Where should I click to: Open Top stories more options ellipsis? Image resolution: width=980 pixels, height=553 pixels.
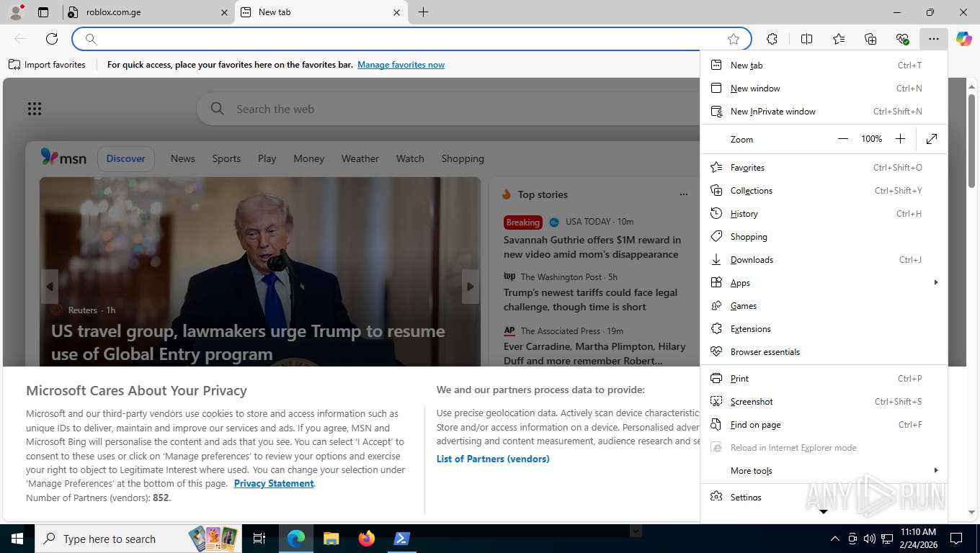pos(683,194)
